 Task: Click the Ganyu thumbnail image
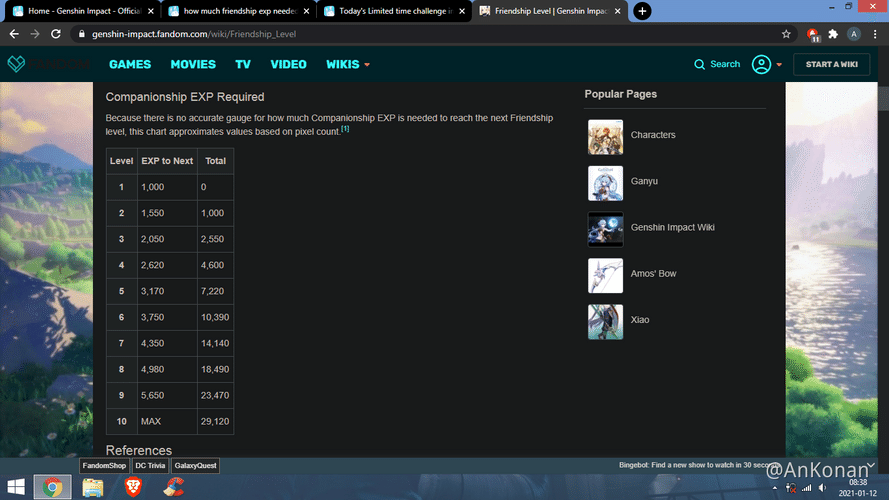[x=606, y=183]
